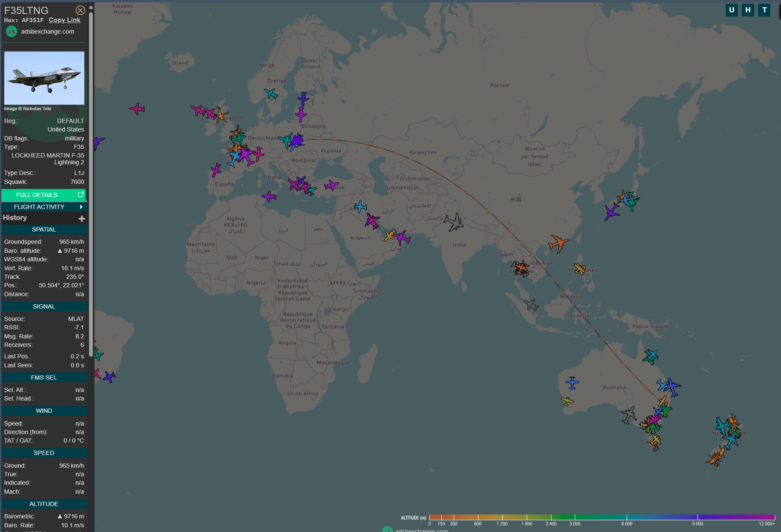
Task: Select the pink aircraft south of Iceland
Action: point(137,109)
